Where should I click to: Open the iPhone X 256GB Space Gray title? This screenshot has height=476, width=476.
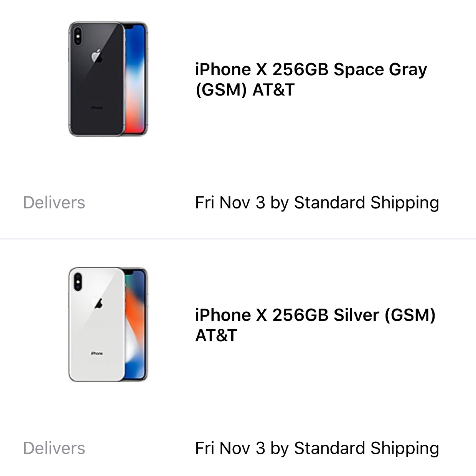[x=311, y=79]
